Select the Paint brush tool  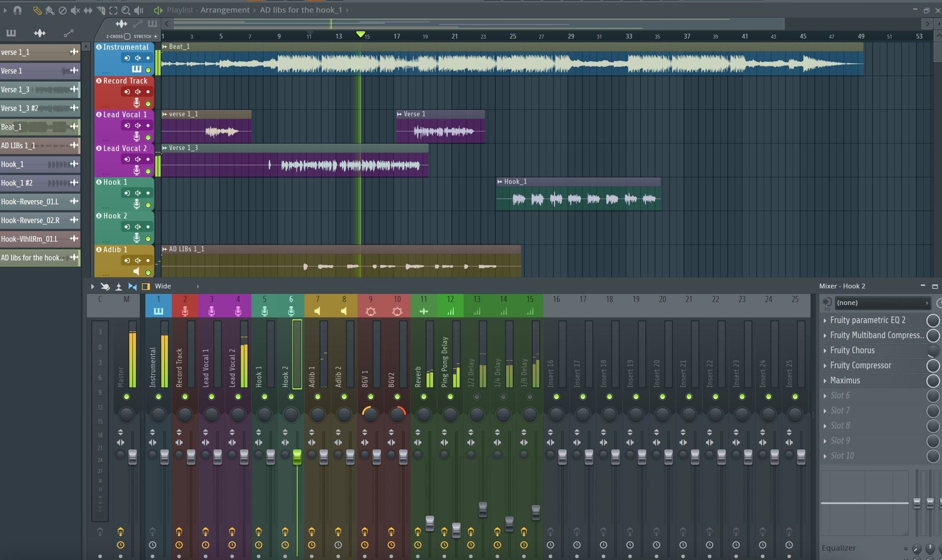49,10
